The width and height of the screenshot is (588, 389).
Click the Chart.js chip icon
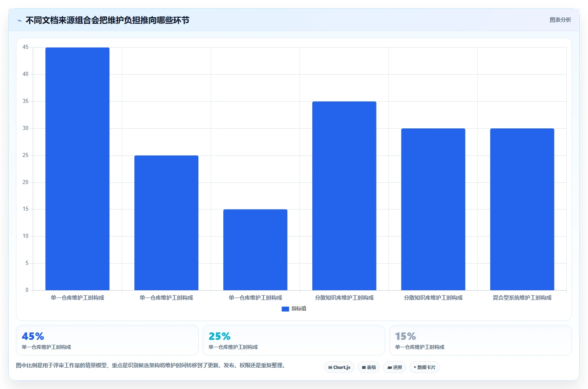click(x=330, y=368)
